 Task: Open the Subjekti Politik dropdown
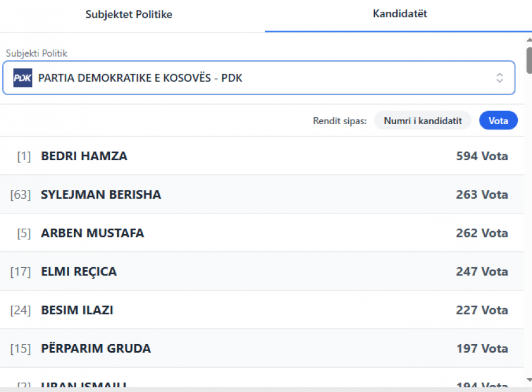click(x=258, y=78)
